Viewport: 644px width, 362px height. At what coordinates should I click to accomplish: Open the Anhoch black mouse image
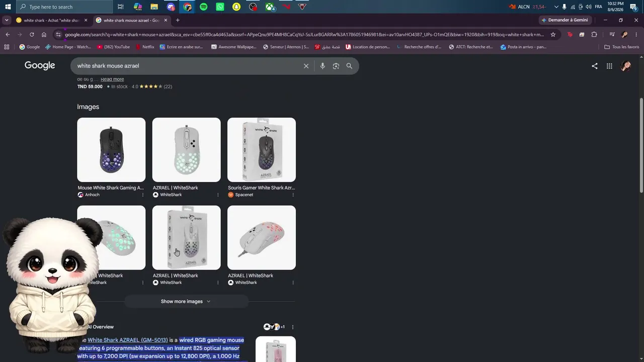pos(111,150)
